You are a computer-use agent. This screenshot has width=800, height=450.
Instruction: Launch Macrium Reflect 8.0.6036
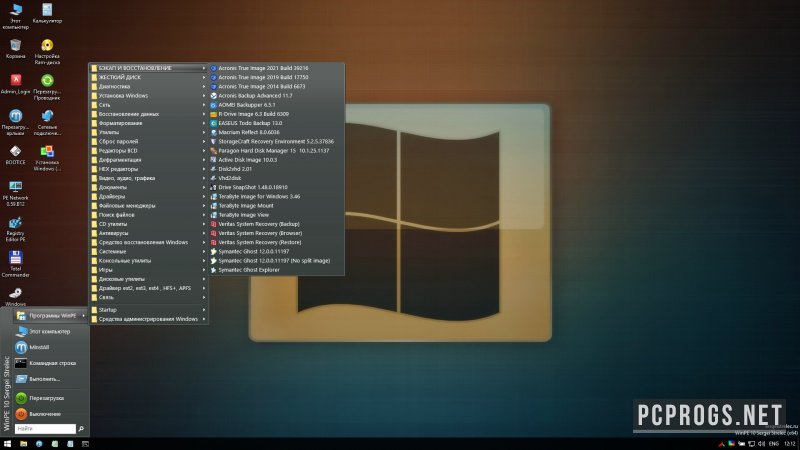(276, 132)
